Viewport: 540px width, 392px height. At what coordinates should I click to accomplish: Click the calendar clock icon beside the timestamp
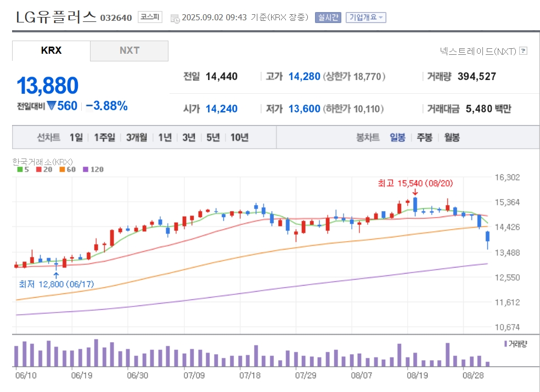(175, 19)
